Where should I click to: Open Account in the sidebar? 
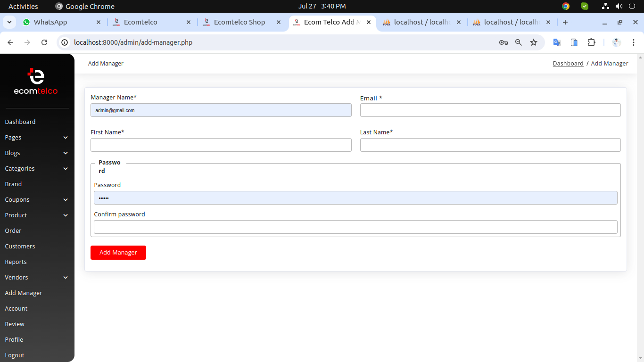click(16, 308)
